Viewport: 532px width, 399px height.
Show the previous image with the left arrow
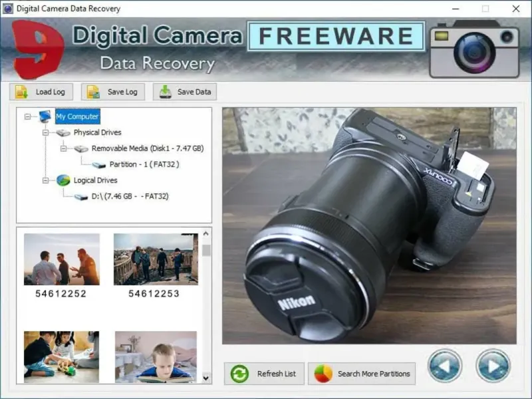444,366
